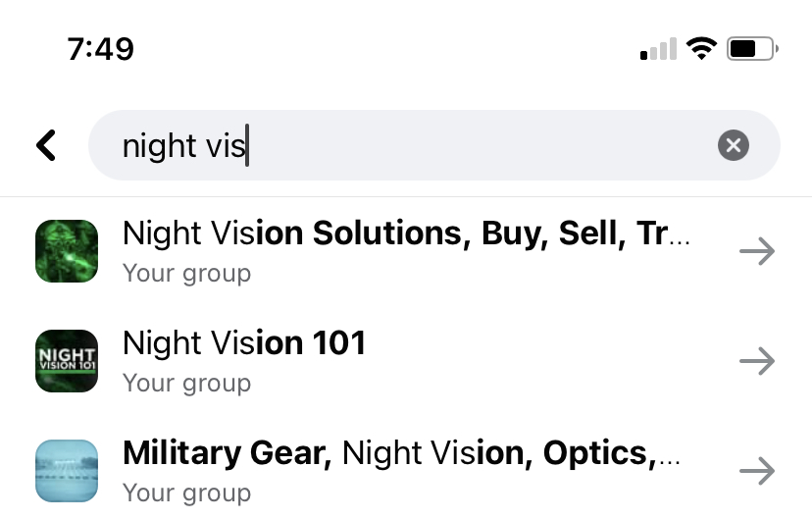The height and width of the screenshot is (519, 812).
Task: Select 'Military Gear, Night Vision, Optics' suggestion
Action: (401, 453)
